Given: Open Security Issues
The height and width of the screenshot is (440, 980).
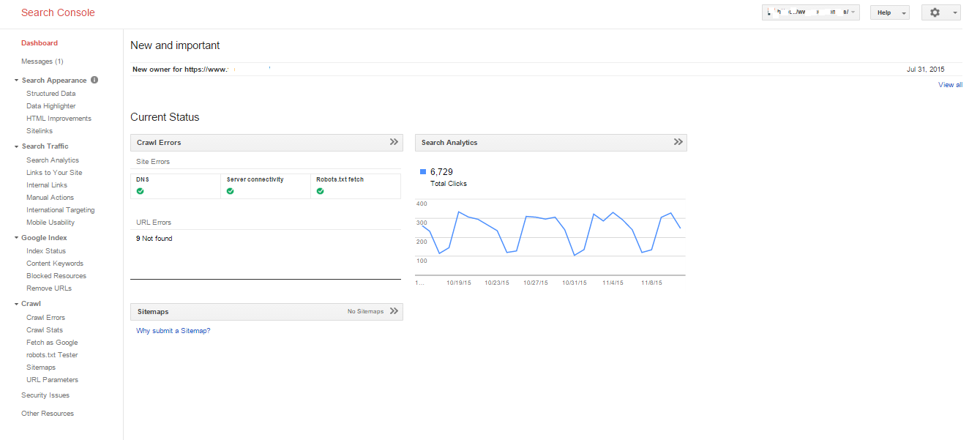Looking at the screenshot, I should coord(45,395).
